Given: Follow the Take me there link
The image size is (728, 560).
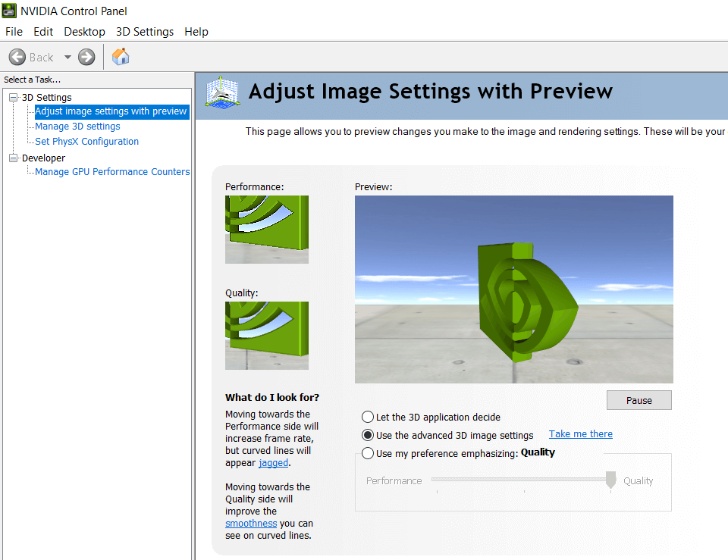Looking at the screenshot, I should pos(580,433).
